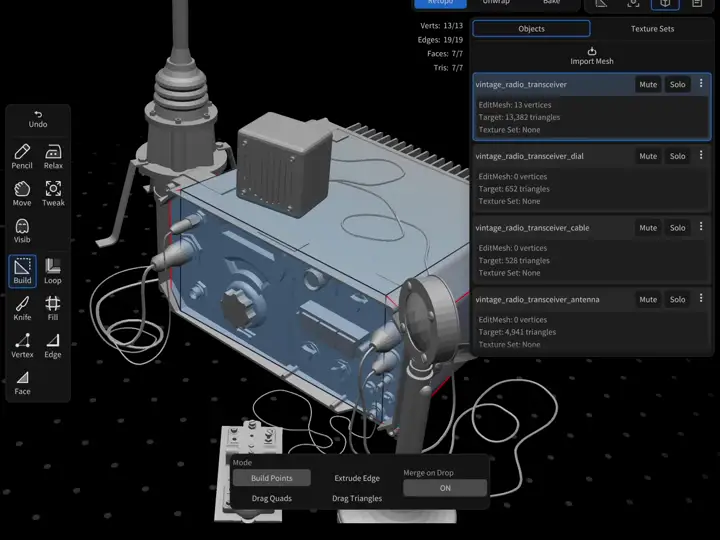Select the Relax tool
Screen dimensions: 720x540
click(x=53, y=157)
